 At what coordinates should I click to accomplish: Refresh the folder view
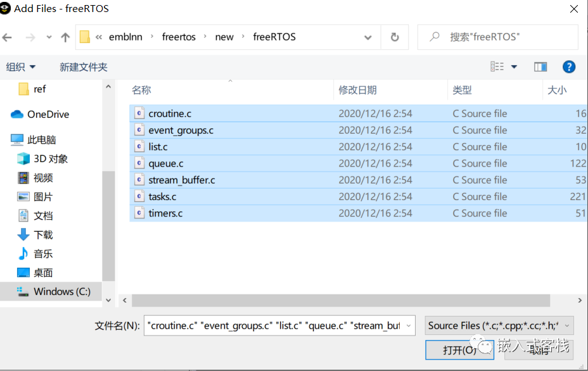pos(395,37)
